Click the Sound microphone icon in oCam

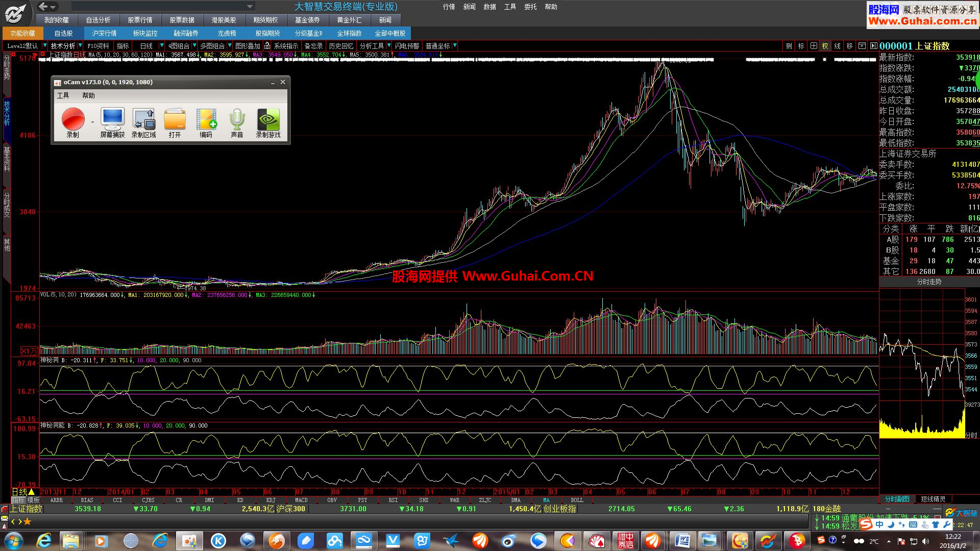tap(237, 119)
